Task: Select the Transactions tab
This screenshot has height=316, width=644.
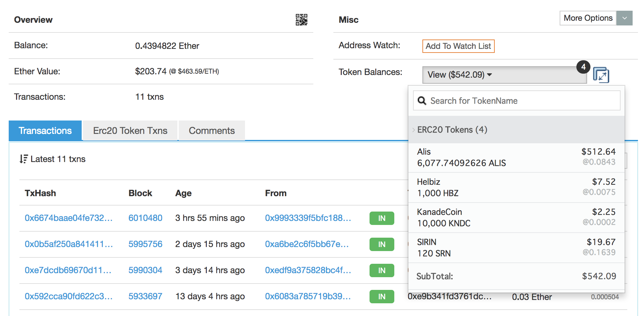Action: pos(45,131)
